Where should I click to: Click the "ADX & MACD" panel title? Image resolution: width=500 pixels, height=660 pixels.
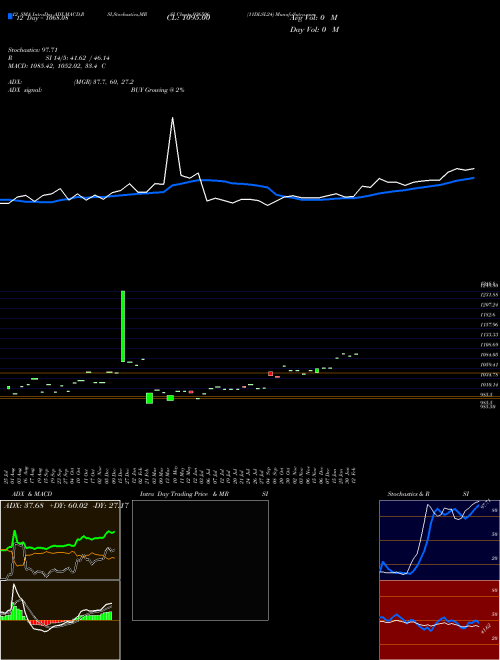[x=32, y=494]
